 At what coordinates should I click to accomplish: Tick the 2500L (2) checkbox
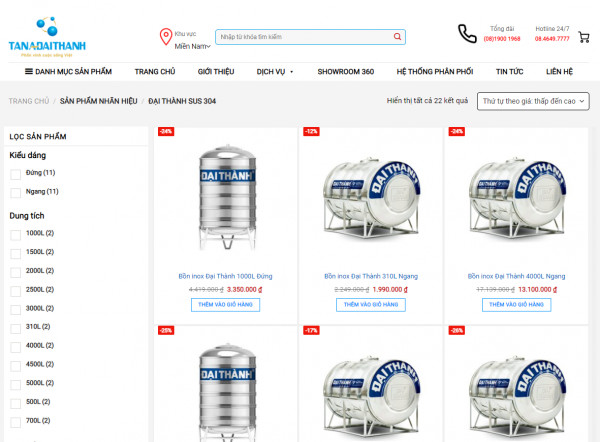(x=16, y=291)
